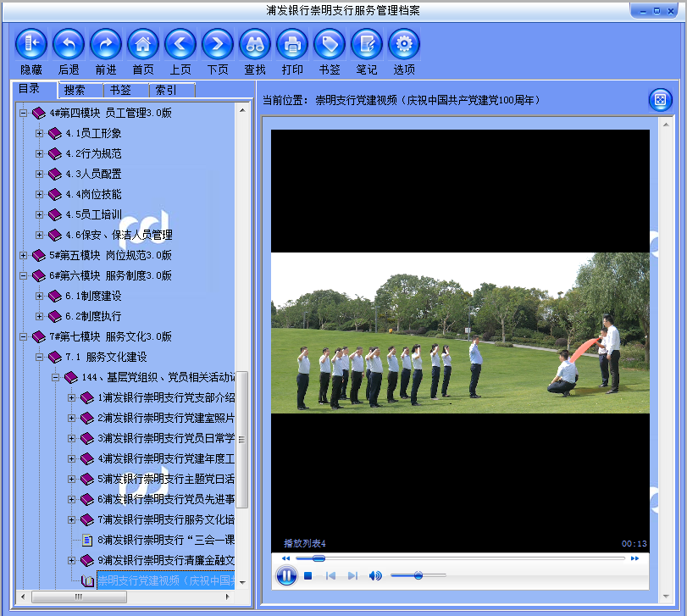Switch to the 书签 tab in the left panel

point(120,91)
